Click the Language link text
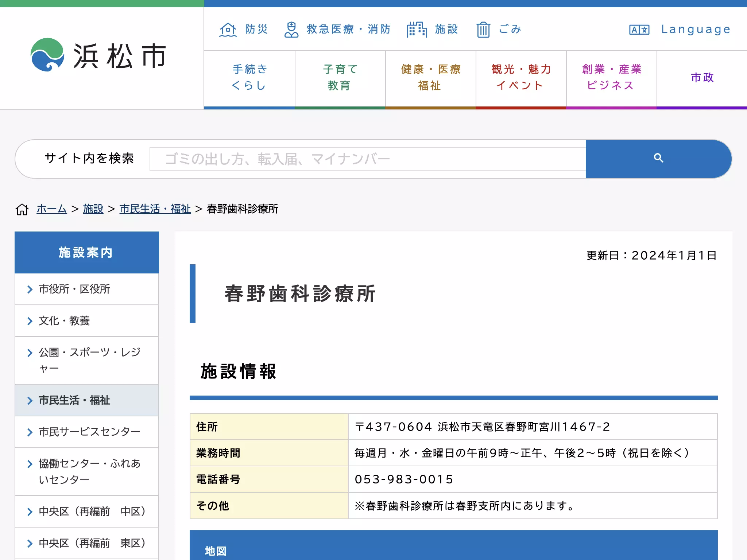This screenshot has width=747, height=560. [696, 30]
